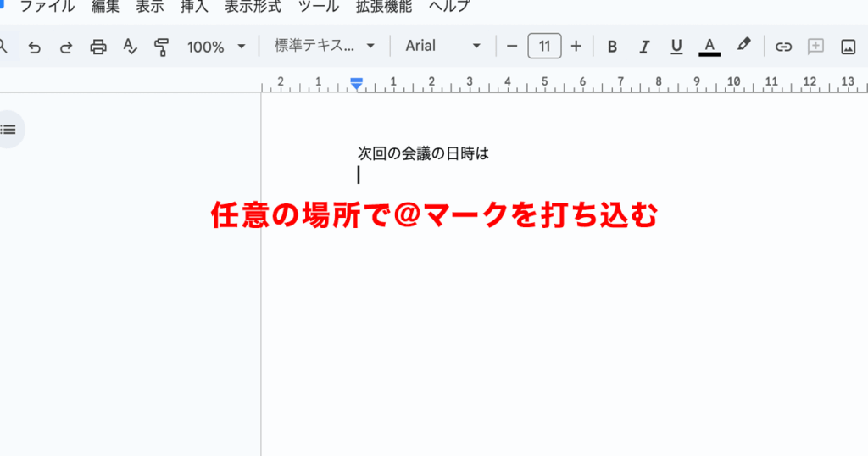This screenshot has width=868, height=456.
Task: Toggle bold formatting
Action: (613, 47)
